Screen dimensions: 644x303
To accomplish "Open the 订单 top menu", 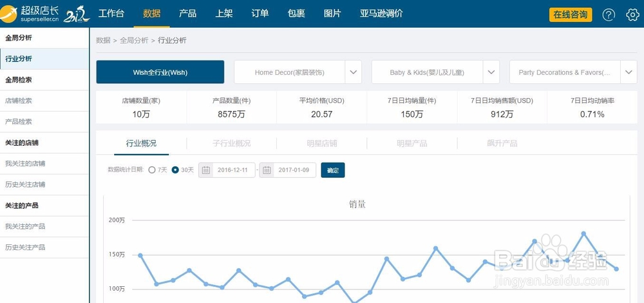I will [260, 14].
